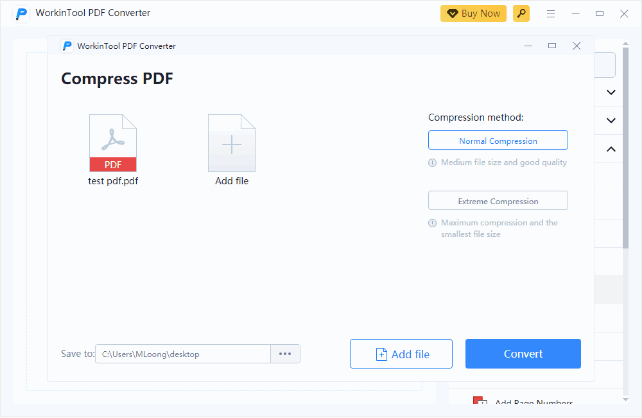Click the Compression method label
Viewport: 642px width, 418px height.
[x=476, y=117]
